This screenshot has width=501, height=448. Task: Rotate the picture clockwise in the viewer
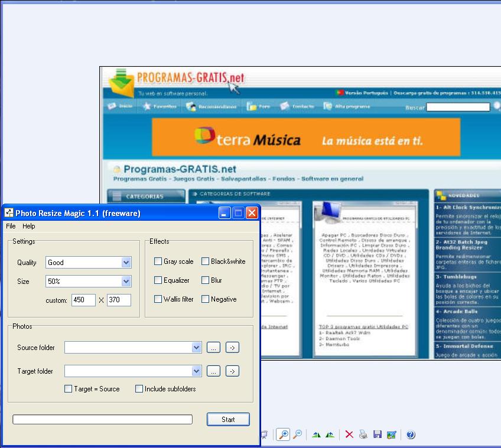click(316, 434)
